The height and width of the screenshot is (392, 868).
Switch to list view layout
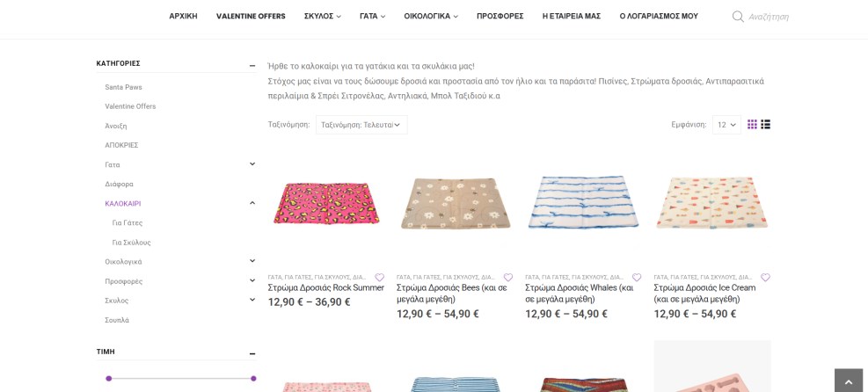pos(766,125)
